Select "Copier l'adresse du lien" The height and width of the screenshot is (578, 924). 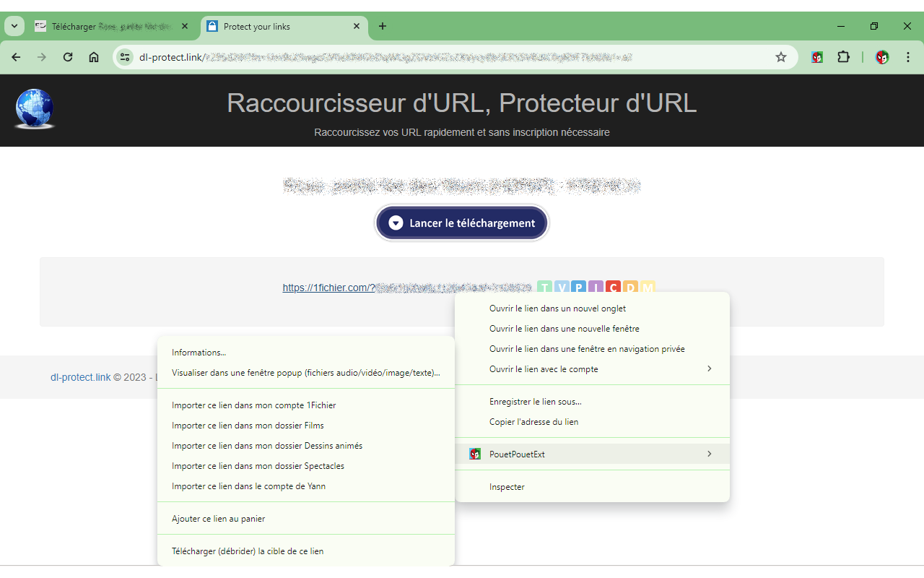click(533, 422)
